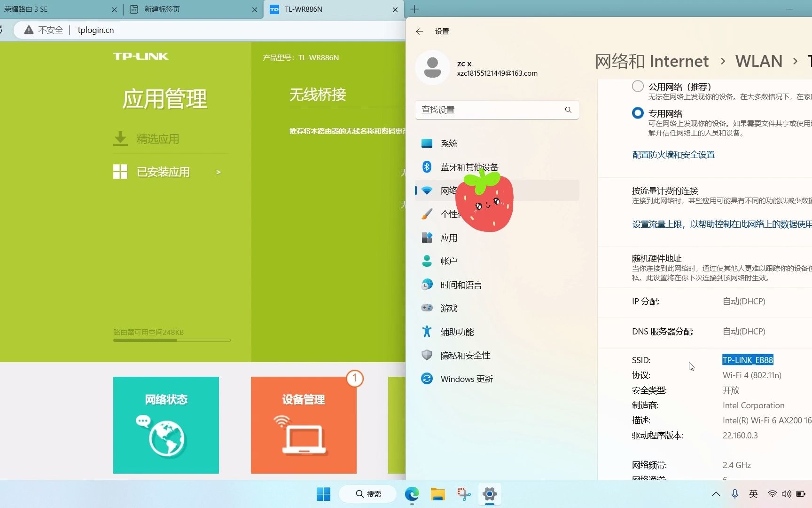Click the router storage progress bar

coord(172,340)
